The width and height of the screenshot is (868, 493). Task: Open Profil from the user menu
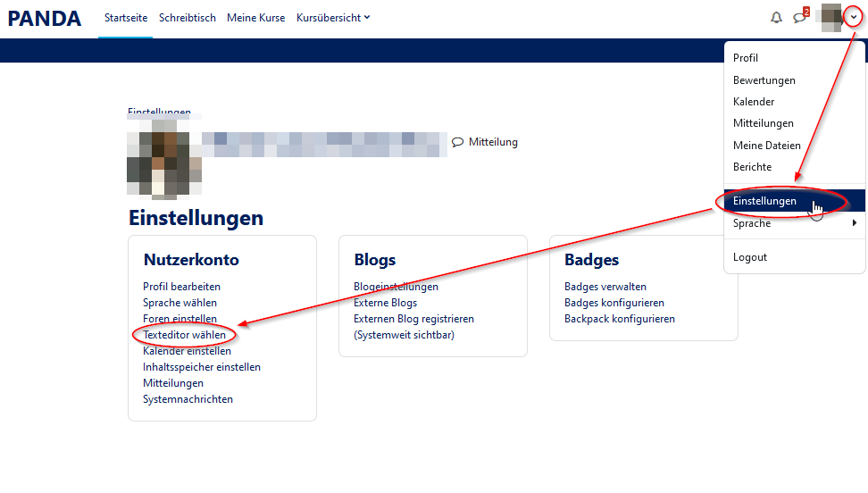[x=746, y=58]
